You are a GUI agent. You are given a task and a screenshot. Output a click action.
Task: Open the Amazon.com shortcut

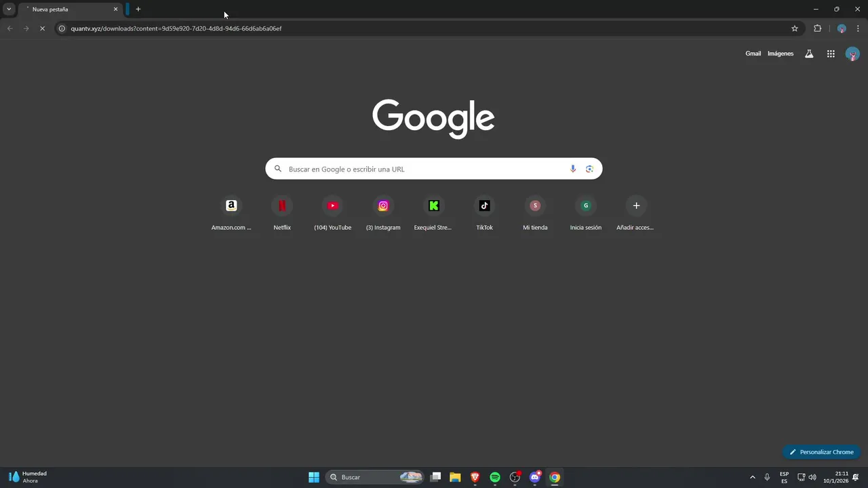coord(231,213)
